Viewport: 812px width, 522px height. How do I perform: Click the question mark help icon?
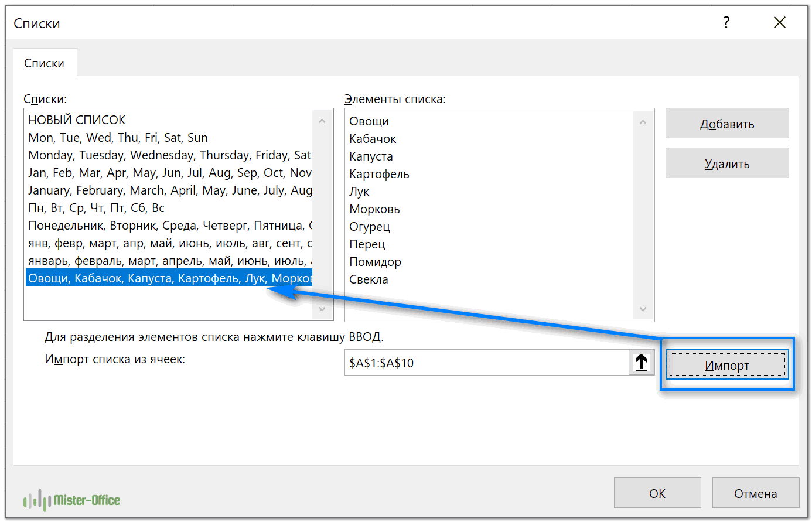[726, 23]
